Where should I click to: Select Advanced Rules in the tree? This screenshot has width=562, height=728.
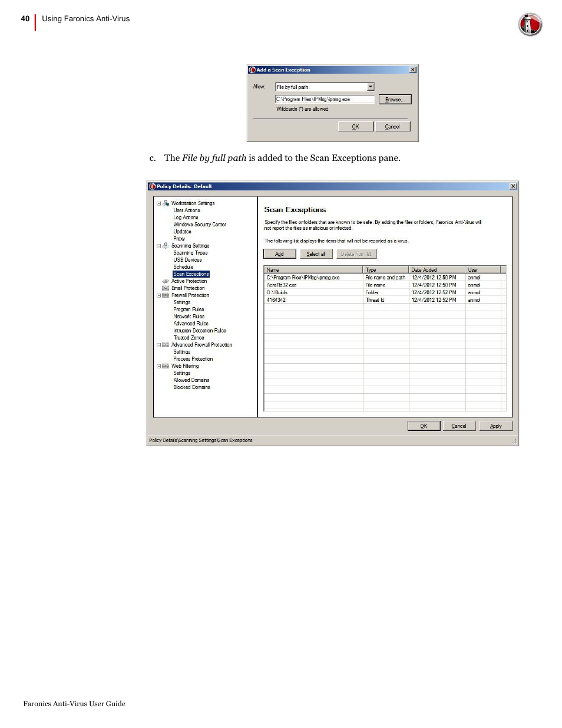pos(191,324)
